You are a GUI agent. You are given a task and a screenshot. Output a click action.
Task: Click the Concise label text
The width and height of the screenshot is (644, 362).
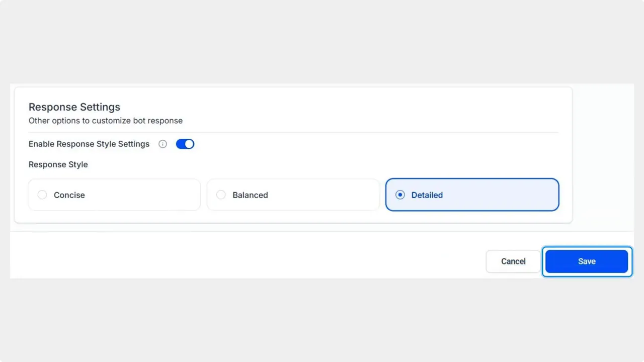point(69,195)
